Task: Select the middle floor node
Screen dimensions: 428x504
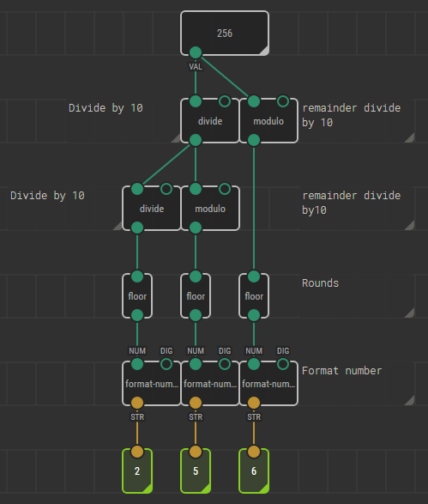Action: 196,296
